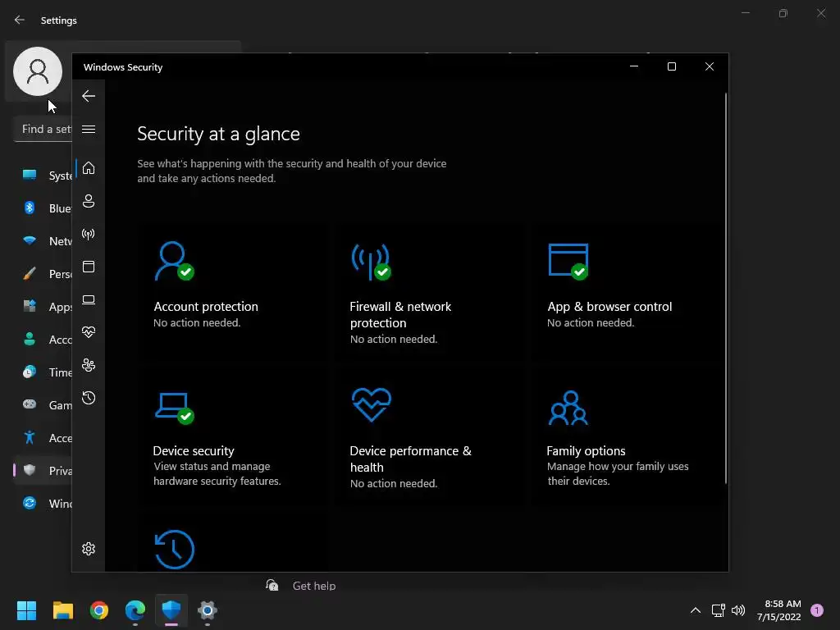Open the clock showing 8:58 AM

coord(779,610)
